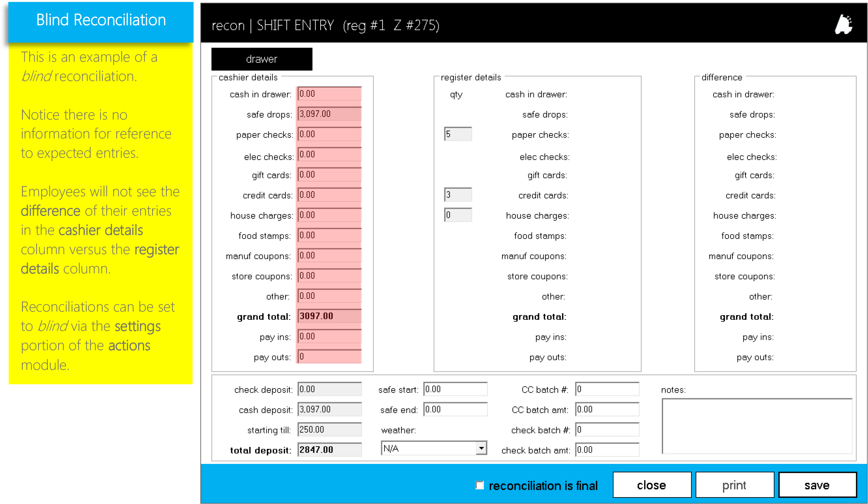This screenshot has width=868, height=504.
Task: Click the difference pay outs label
Action: point(755,357)
